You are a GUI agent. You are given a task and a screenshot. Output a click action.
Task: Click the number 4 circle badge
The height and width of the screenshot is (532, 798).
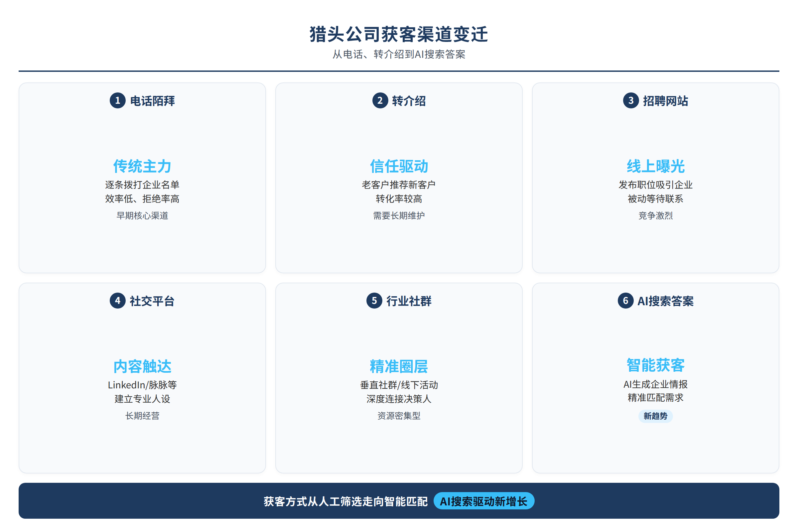click(x=117, y=301)
